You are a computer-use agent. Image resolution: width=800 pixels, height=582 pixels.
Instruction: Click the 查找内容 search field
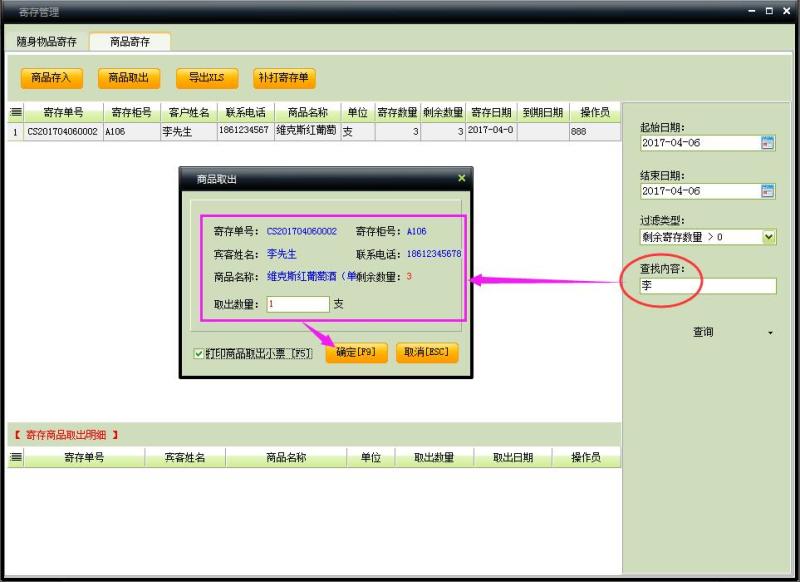(x=708, y=286)
